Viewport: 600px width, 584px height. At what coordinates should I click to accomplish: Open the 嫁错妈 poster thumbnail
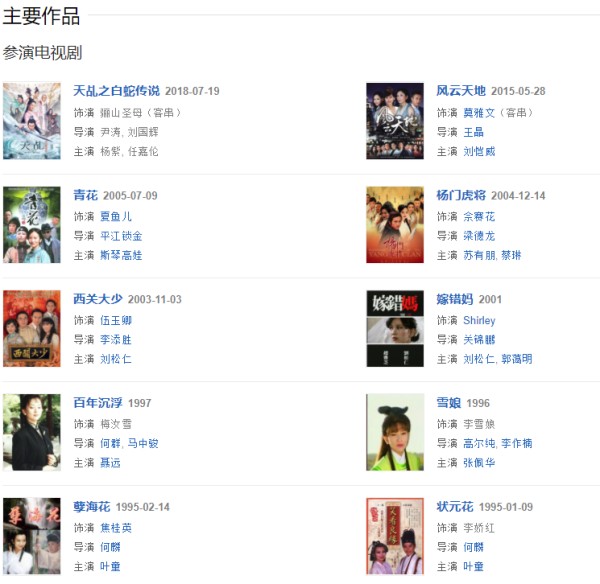point(395,328)
